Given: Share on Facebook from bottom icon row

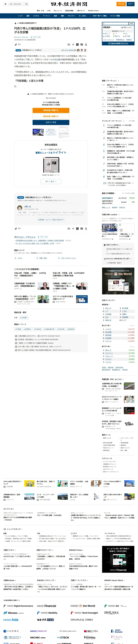Looking at the screenshot, I should coord(82,229).
